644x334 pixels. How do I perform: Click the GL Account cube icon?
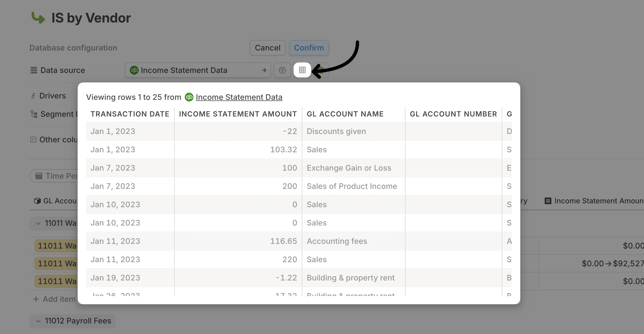[x=37, y=201]
